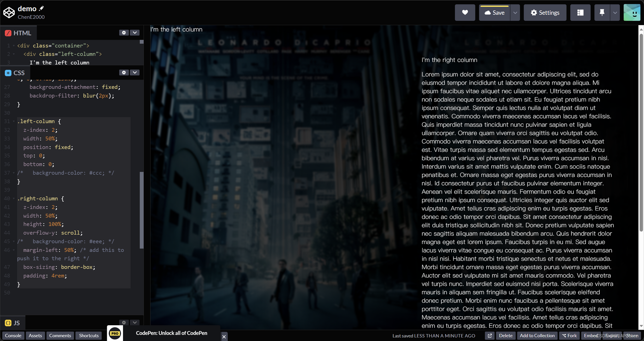644x341 pixels.
Task: Place cursor on overflow-y: scroll line
Action: pos(53,233)
